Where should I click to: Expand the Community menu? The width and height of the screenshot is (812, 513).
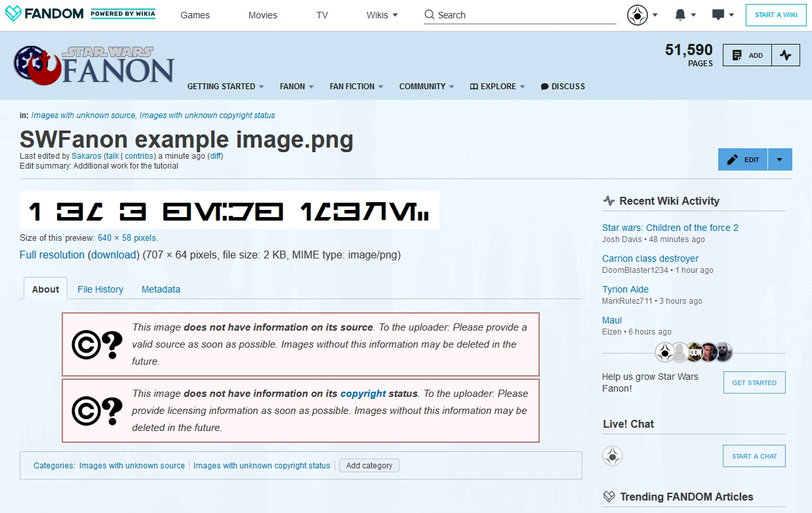tap(427, 86)
